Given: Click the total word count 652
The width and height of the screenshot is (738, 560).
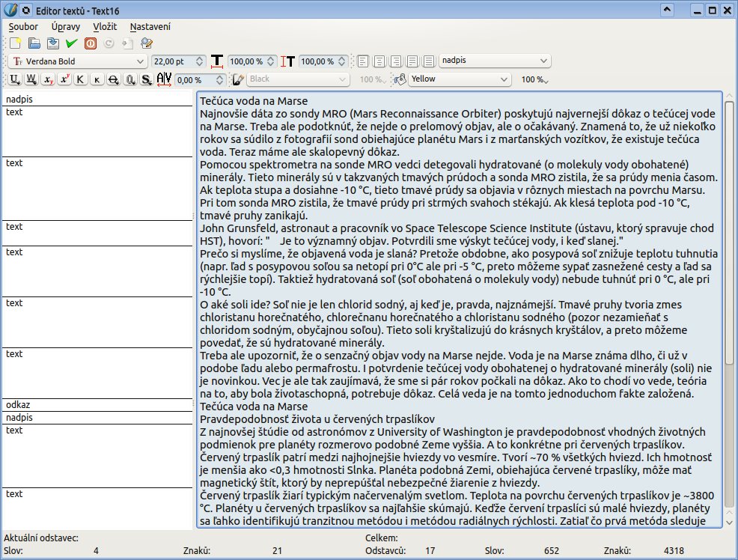Looking at the screenshot, I should click(x=551, y=550).
